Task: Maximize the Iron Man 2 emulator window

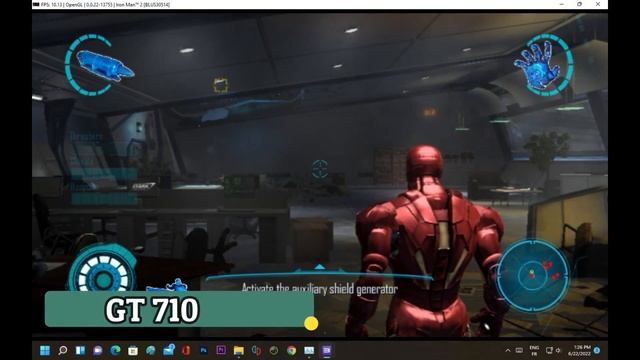Action: tap(580, 4)
